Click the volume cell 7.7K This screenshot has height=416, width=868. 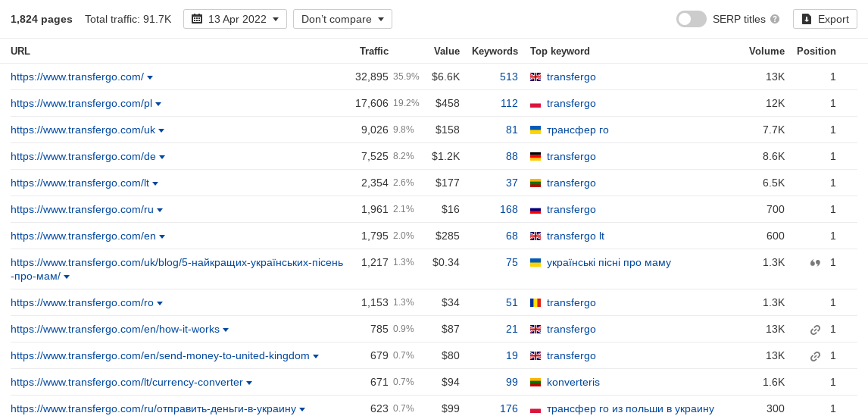coord(773,130)
